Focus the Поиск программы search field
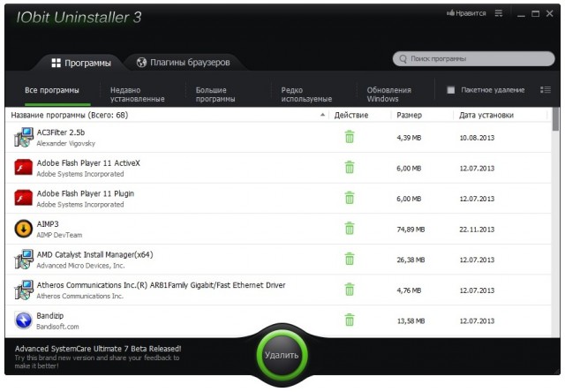The height and width of the screenshot is (392, 565). tap(474, 59)
